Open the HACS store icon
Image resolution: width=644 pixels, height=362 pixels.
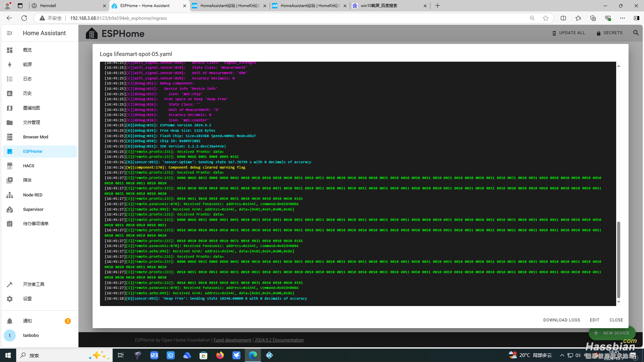click(x=10, y=166)
